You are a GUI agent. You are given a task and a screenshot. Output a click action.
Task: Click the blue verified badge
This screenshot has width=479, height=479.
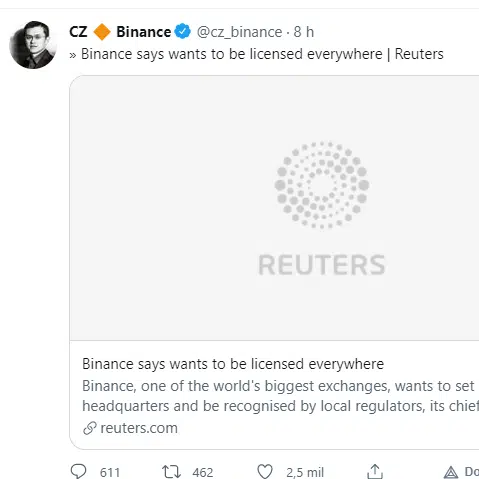182,32
